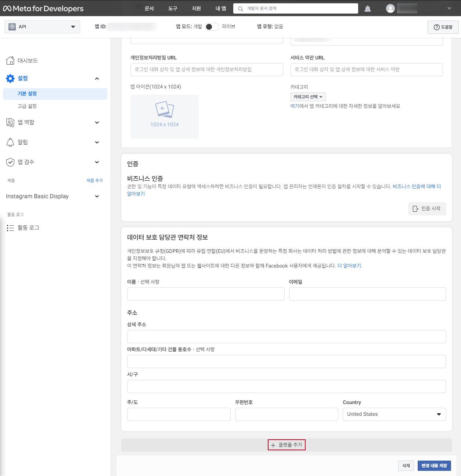The height and width of the screenshot is (476, 461).
Task: Expand the 앱 검수 section chevron
Action: 97,162
